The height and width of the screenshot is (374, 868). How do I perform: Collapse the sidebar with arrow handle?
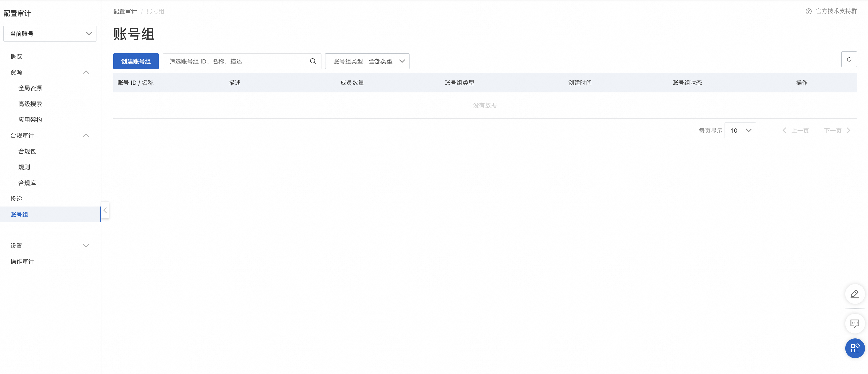(x=105, y=210)
